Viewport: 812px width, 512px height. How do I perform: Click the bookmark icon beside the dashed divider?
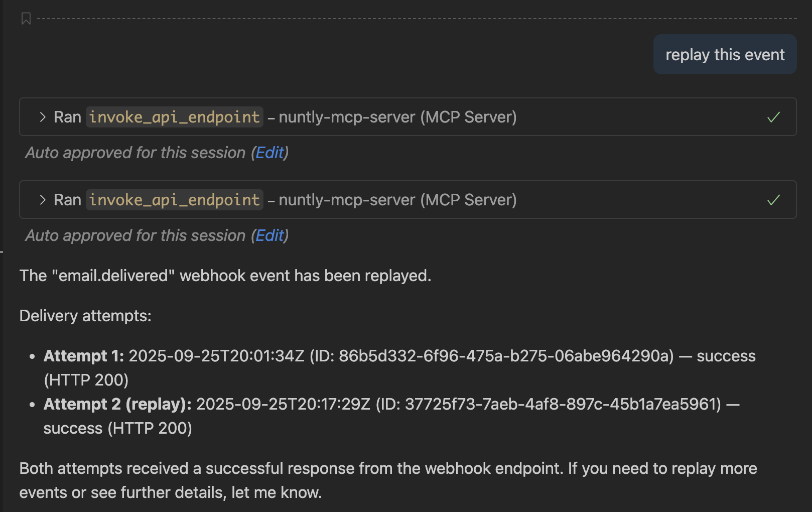[x=26, y=19]
